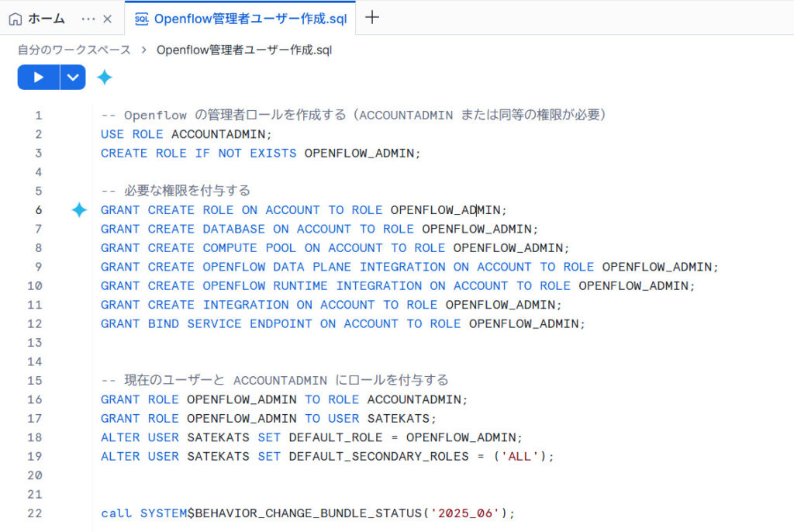This screenshot has width=794, height=532.
Task: Click the sparkle icon in line 6 gutter
Action: click(x=79, y=210)
